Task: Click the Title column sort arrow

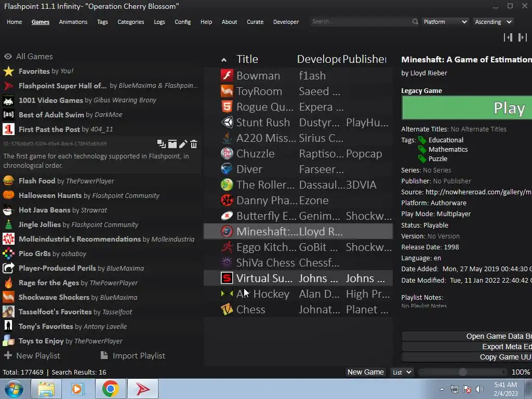Action: coord(223,60)
